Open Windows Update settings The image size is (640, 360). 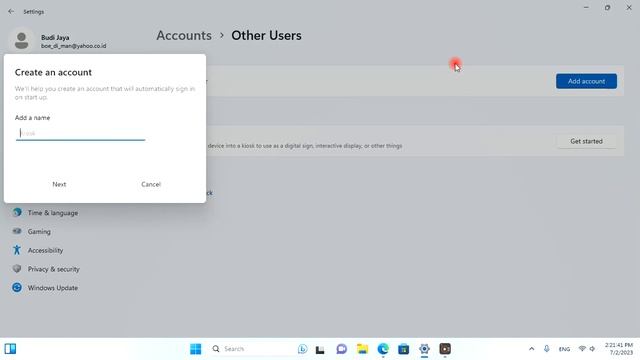point(53,288)
